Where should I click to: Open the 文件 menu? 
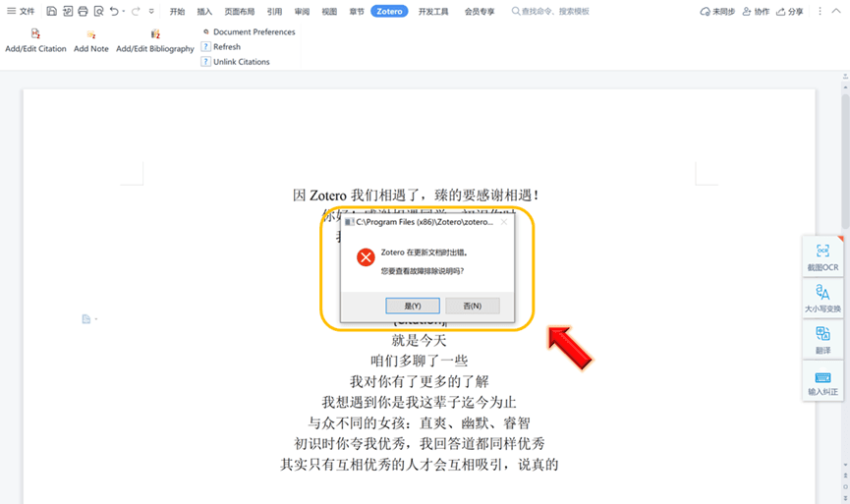(x=21, y=12)
